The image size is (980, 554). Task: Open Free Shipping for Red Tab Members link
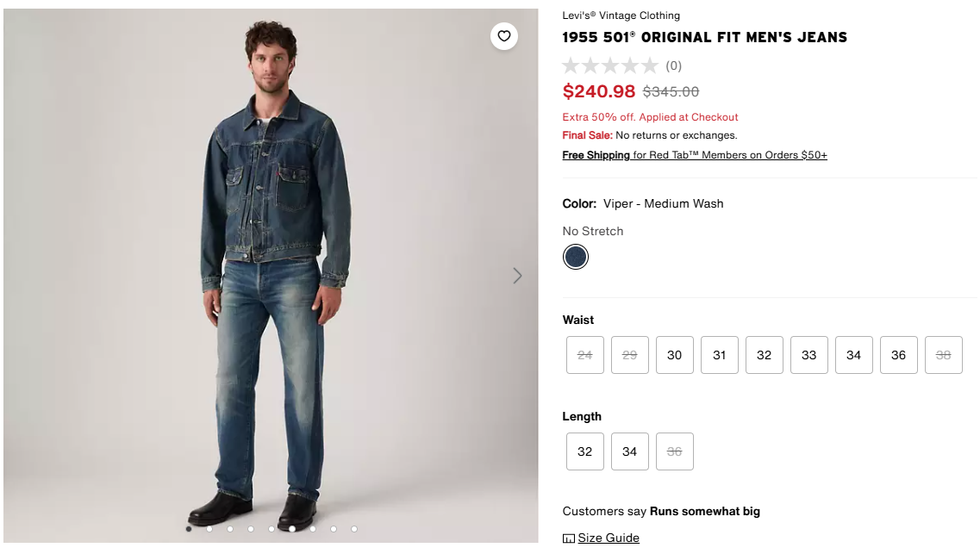tap(695, 155)
